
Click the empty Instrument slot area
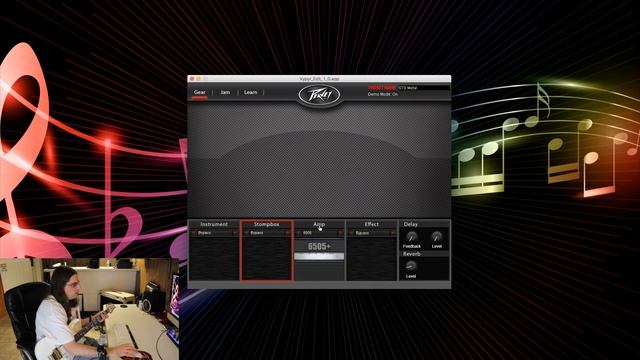[214, 258]
